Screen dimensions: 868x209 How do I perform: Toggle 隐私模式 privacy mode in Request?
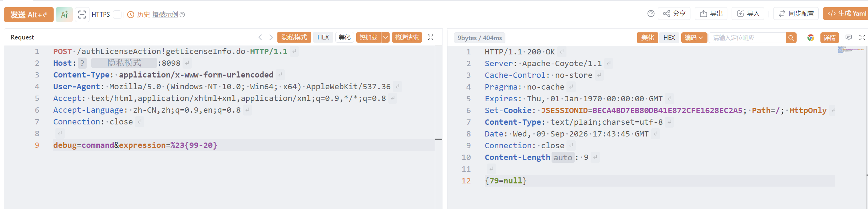(294, 37)
